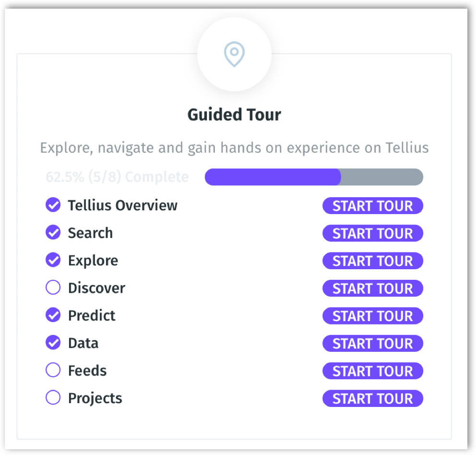
Task: Start the Search tour
Action: (x=372, y=233)
